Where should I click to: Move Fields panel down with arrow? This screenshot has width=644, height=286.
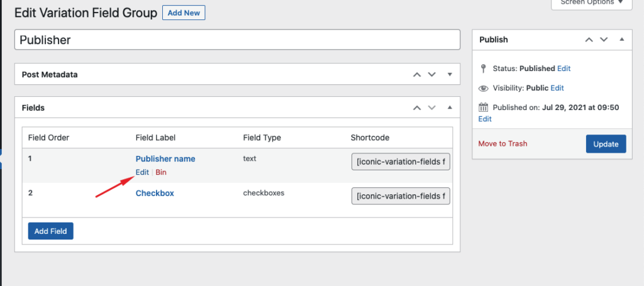point(431,107)
